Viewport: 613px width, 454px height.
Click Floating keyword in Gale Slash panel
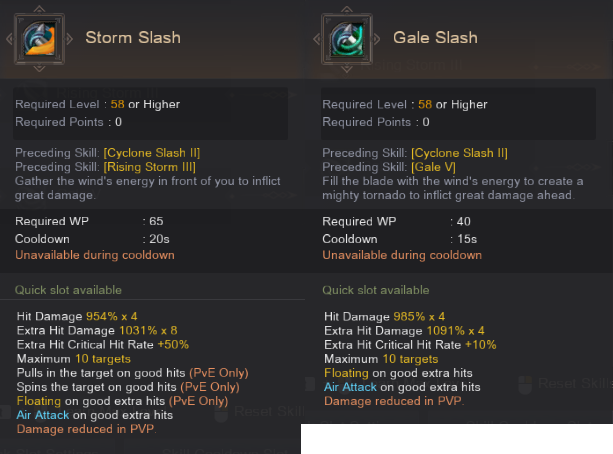coord(346,373)
